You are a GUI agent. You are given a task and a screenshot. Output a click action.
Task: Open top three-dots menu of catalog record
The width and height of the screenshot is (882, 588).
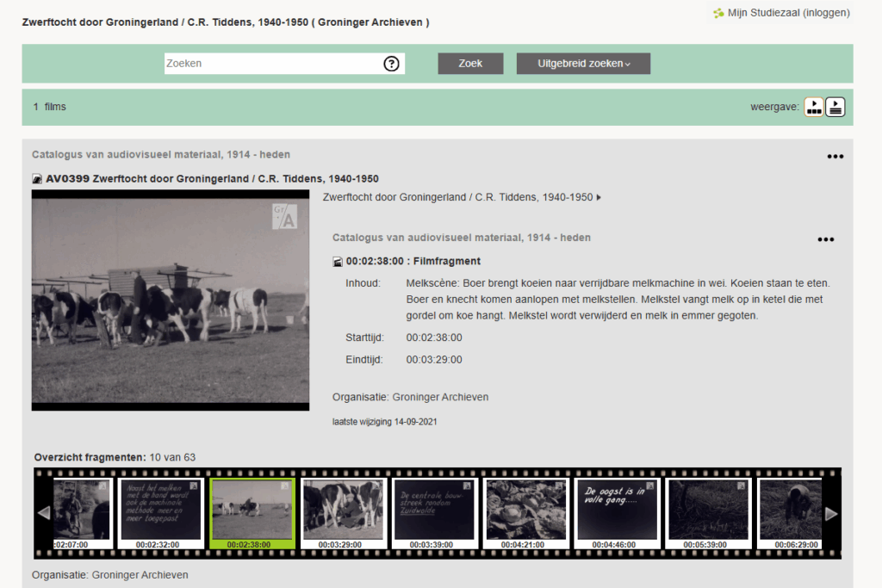835,157
